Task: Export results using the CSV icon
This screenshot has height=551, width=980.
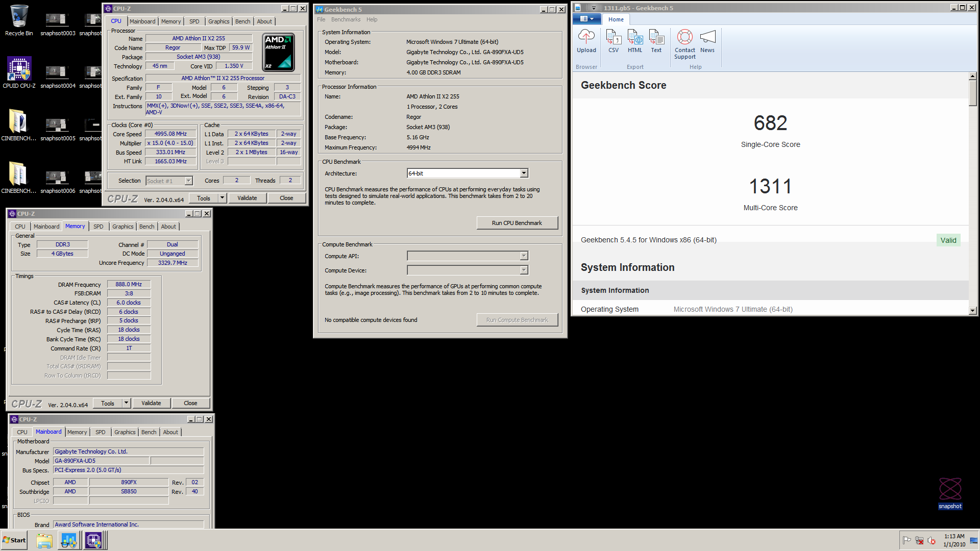Action: (x=614, y=41)
